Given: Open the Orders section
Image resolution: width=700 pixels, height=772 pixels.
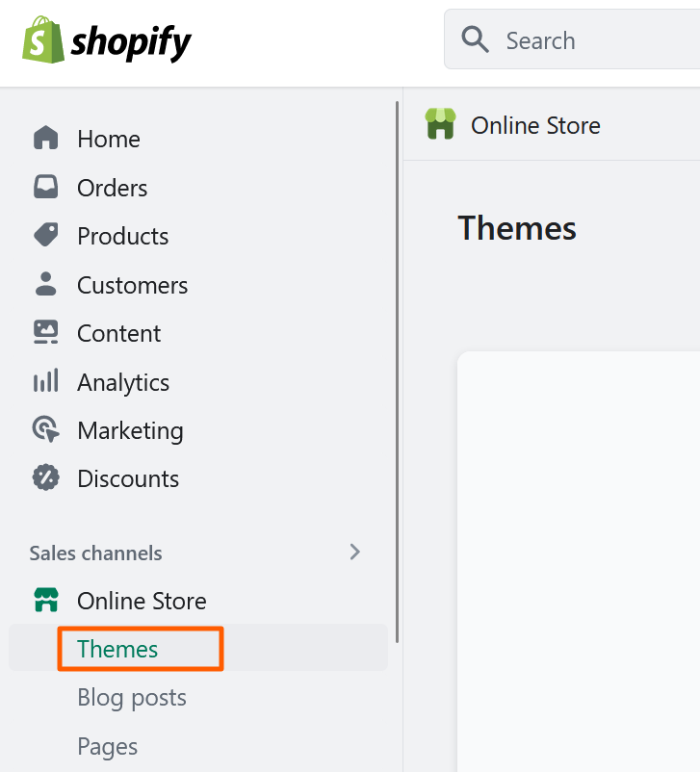Looking at the screenshot, I should coord(113,188).
